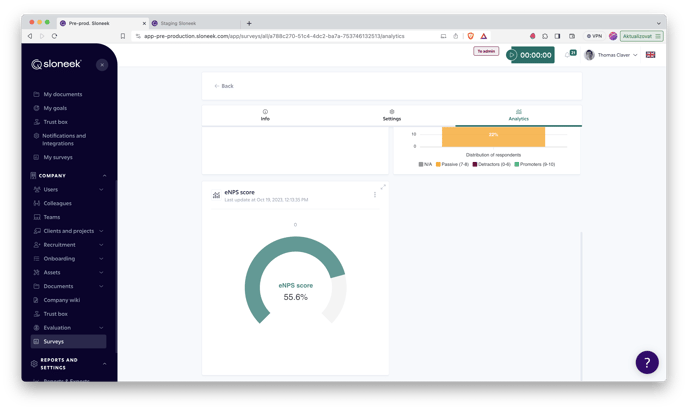Switch to the Analytics tab
This screenshot has height=410, width=688.
(x=519, y=115)
